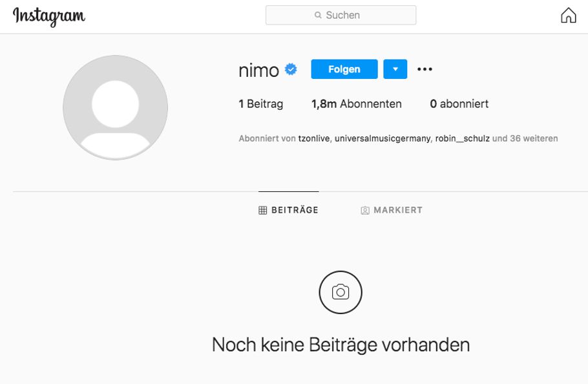Screen dimensions: 588x384
Task: Open the robin__schulz profile link
Action: 462,138
